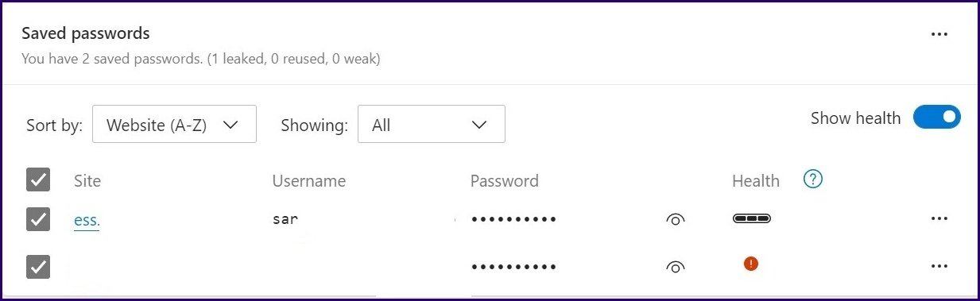Click the Username column header
Screen dimensions: 980x301
308,180
